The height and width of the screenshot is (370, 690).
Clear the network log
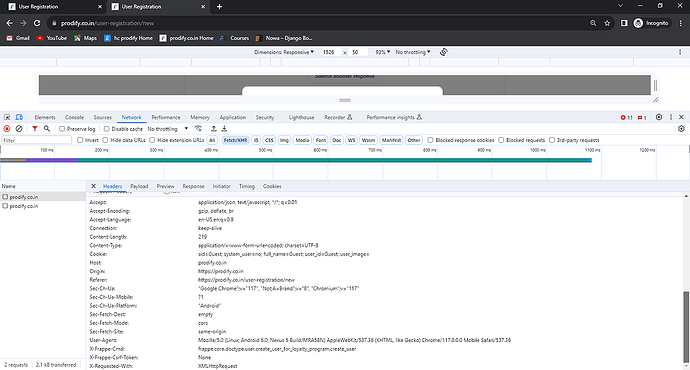[19, 129]
